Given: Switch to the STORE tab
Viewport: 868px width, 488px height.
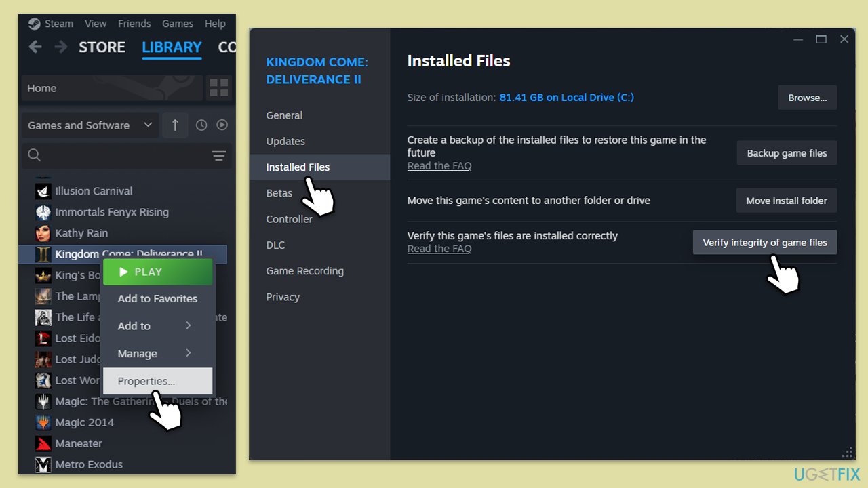Looking at the screenshot, I should coord(102,47).
